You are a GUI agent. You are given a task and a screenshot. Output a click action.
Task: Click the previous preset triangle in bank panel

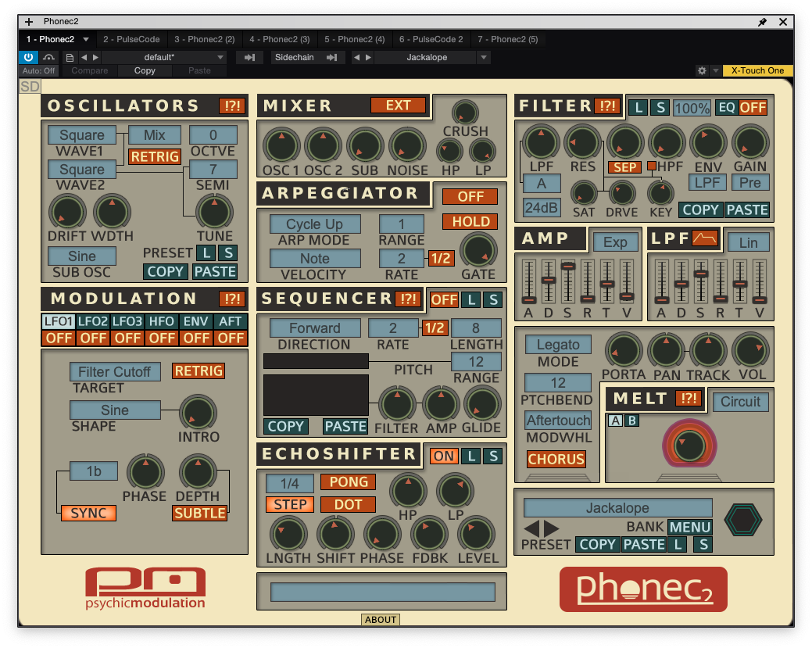point(532,528)
